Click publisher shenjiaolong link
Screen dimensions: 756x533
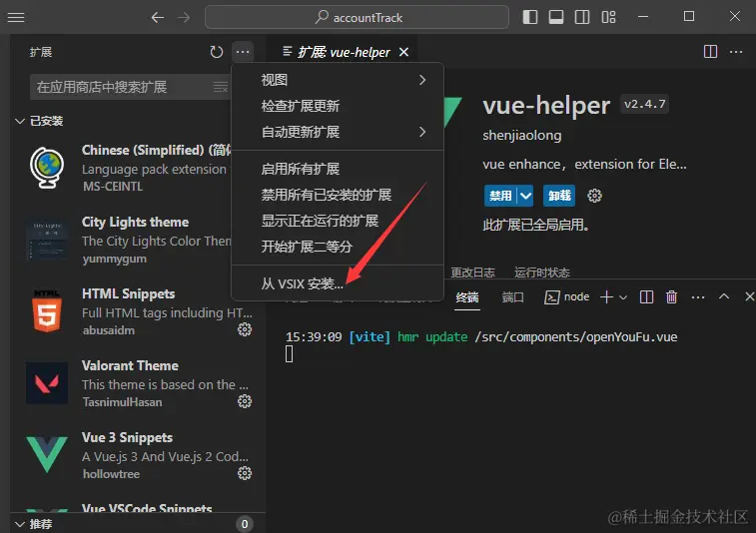coord(522,135)
